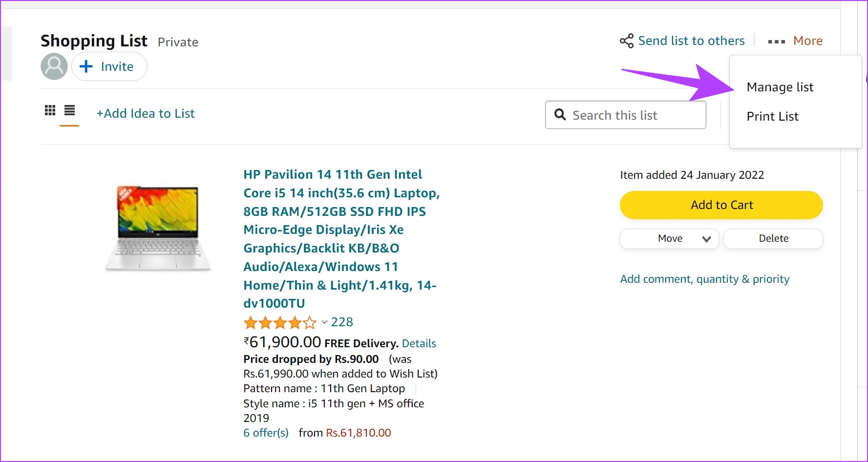Click Add comment, quantity & priority link

click(x=704, y=279)
